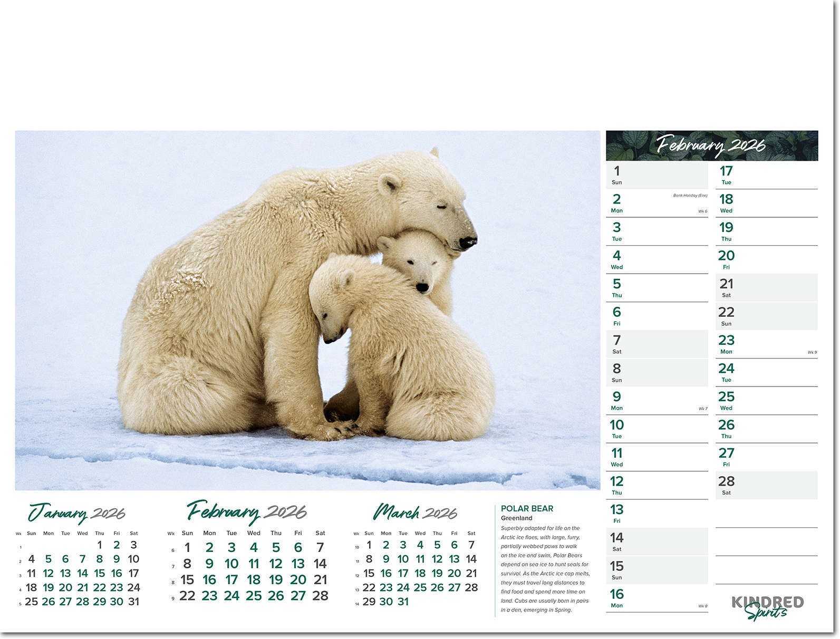Select the 17 Tue row in day list
The height and width of the screenshot is (639, 840).
766,176
